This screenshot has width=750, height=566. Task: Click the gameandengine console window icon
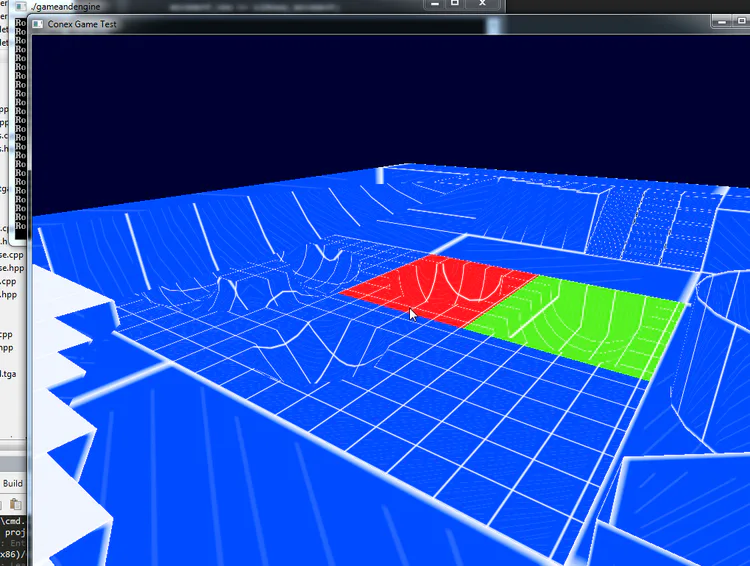(x=21, y=7)
